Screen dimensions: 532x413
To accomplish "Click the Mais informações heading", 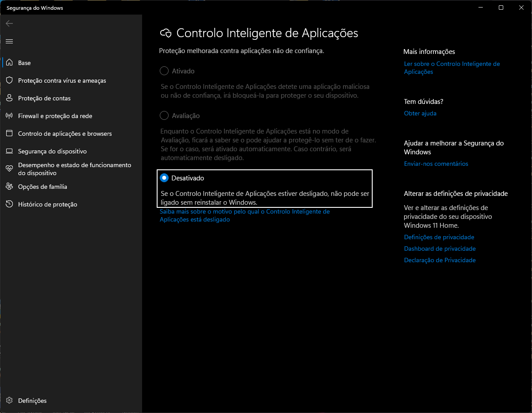I will tap(429, 52).
